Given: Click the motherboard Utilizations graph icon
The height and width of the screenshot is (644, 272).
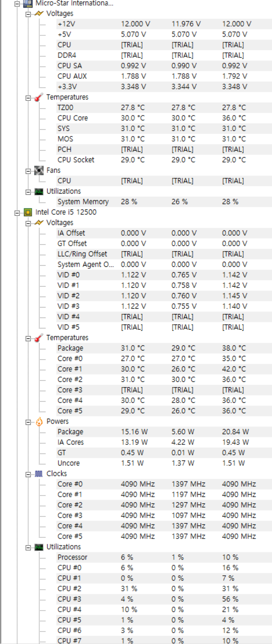Looking at the screenshot, I should [x=39, y=191].
